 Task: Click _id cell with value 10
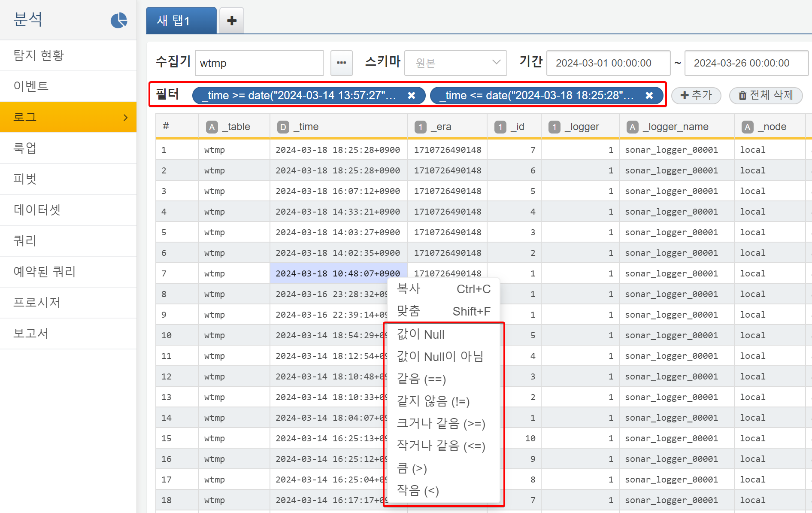pyautogui.click(x=514, y=438)
